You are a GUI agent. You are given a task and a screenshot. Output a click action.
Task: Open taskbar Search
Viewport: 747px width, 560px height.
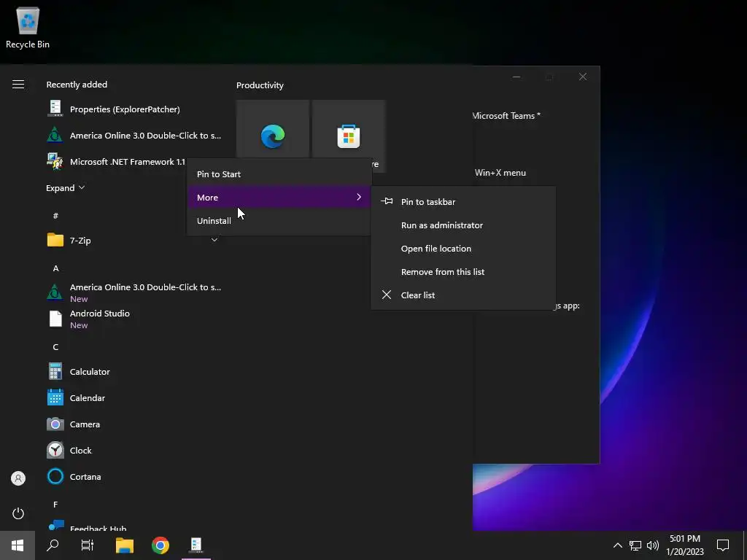click(x=53, y=545)
